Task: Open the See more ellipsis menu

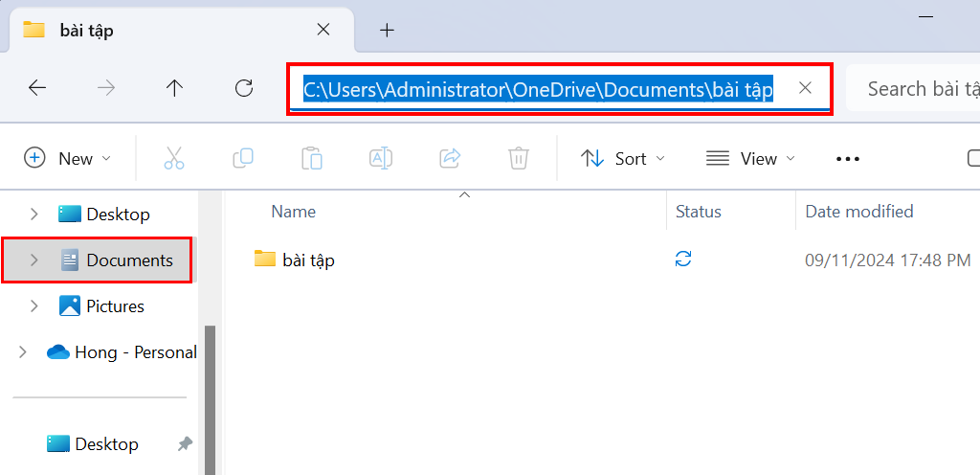Action: (x=847, y=159)
